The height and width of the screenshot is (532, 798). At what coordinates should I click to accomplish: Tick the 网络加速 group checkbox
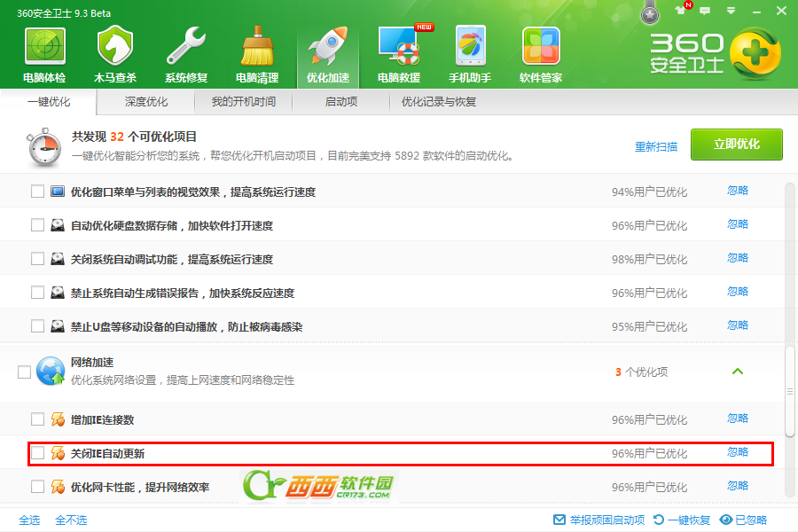tap(24, 372)
